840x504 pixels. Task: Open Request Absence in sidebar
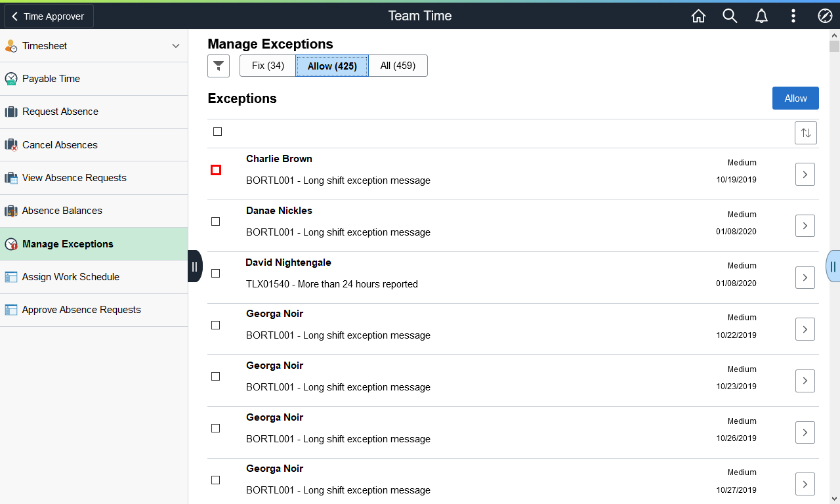94,112
